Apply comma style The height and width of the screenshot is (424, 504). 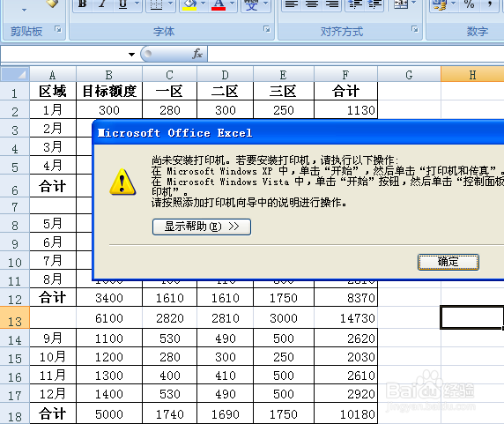pos(490,4)
